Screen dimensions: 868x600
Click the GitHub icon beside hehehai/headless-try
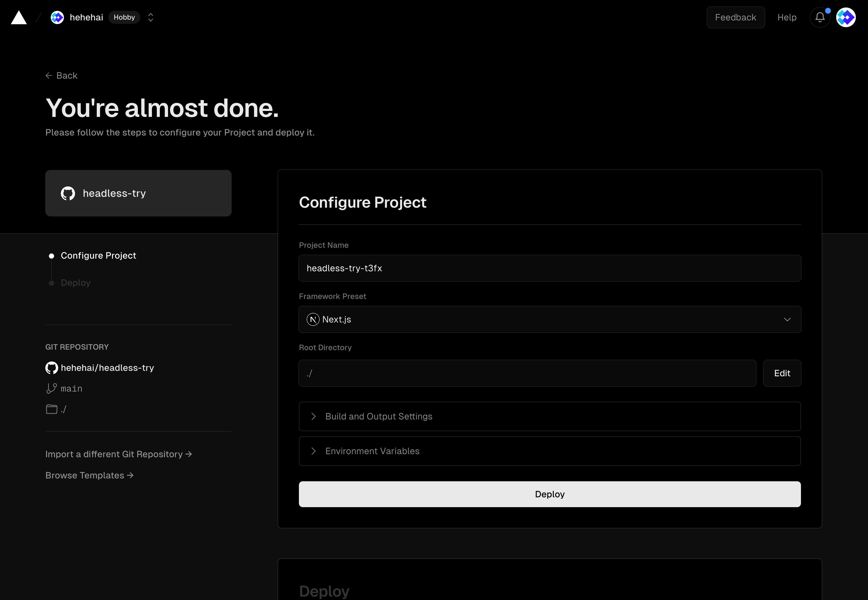tap(52, 368)
